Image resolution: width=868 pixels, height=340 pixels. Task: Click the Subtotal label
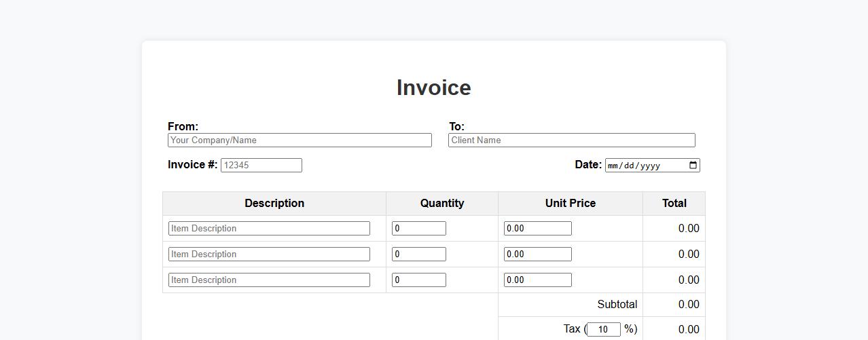[617, 305]
